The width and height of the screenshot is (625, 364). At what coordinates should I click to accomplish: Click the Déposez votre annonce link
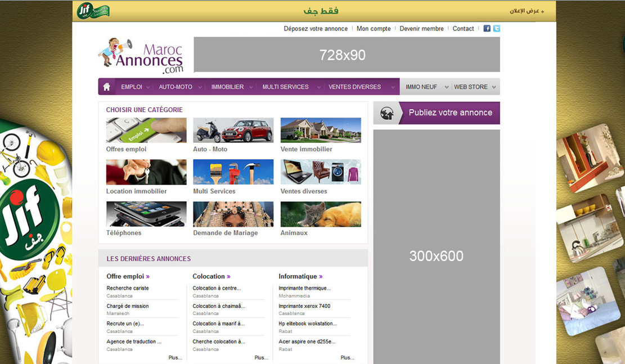point(316,29)
